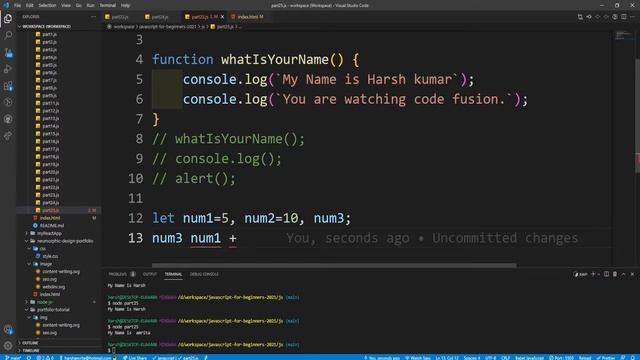
Task: Collapse the image folder
Action: 46,264
